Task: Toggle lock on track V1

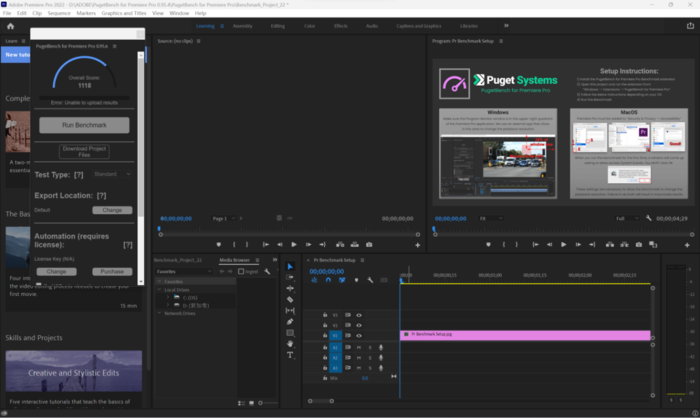Action: [x=325, y=335]
